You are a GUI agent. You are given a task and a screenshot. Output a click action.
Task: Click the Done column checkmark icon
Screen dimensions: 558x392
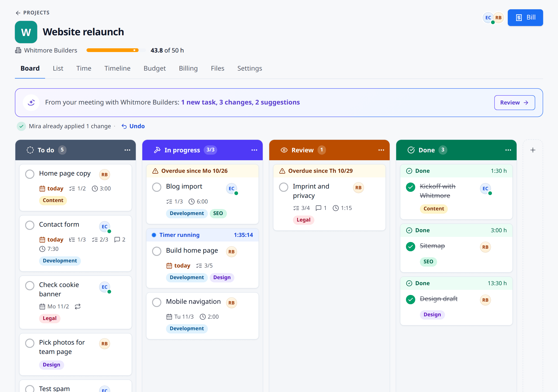click(x=411, y=150)
